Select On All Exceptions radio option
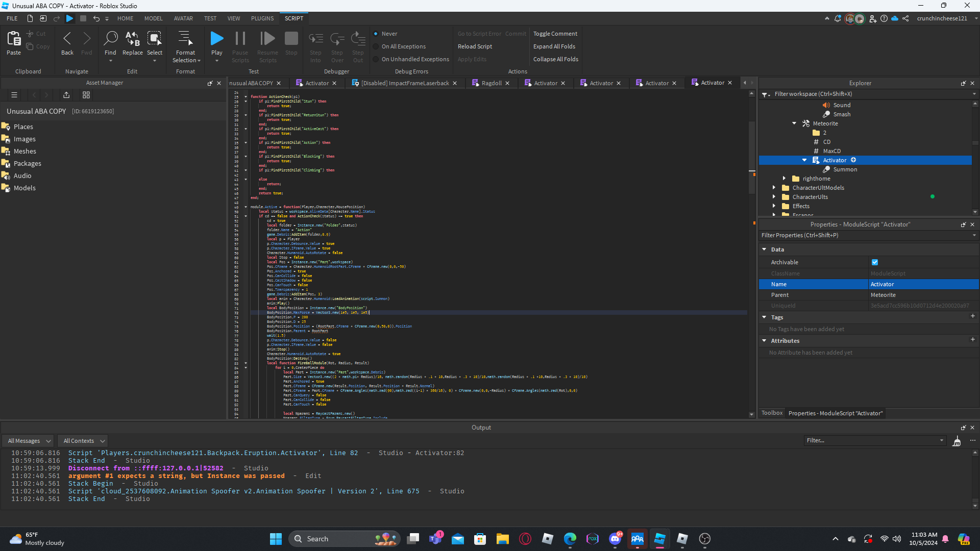 coord(376,46)
